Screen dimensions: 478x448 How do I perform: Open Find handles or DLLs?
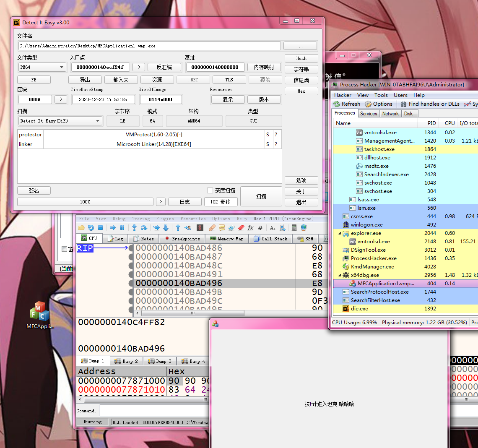(x=430, y=104)
